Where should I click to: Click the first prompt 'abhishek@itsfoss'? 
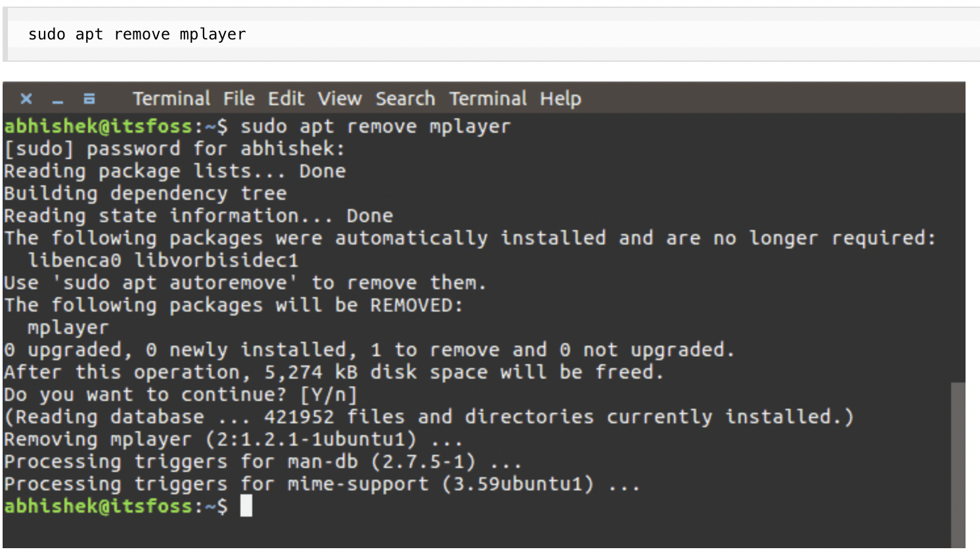point(99,126)
